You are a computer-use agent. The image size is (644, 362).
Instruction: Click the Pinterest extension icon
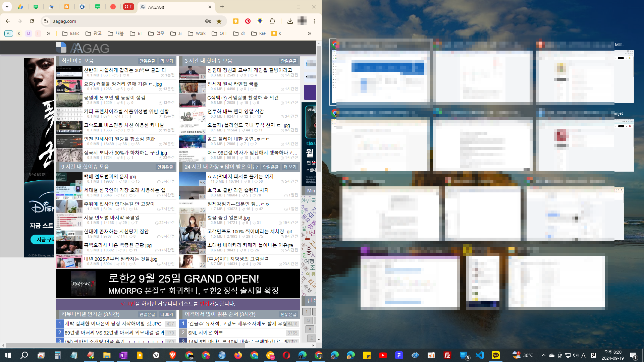248,21
